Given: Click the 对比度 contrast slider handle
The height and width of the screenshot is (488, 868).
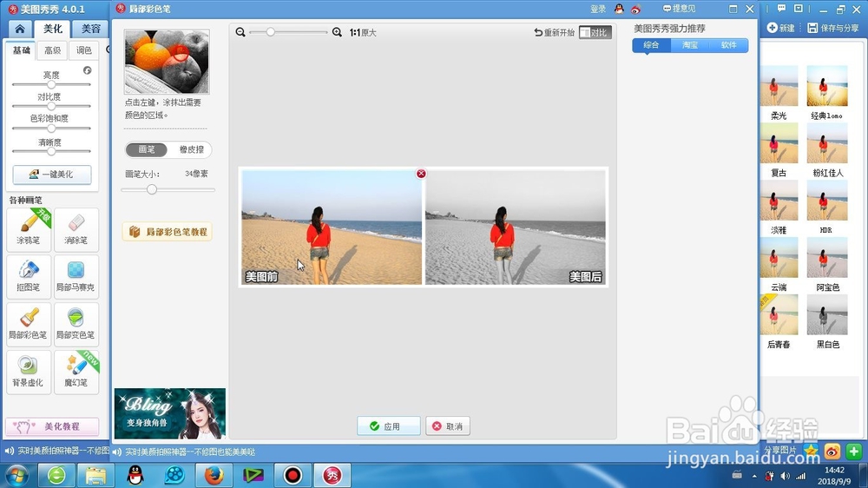Looking at the screenshot, I should (51, 106).
